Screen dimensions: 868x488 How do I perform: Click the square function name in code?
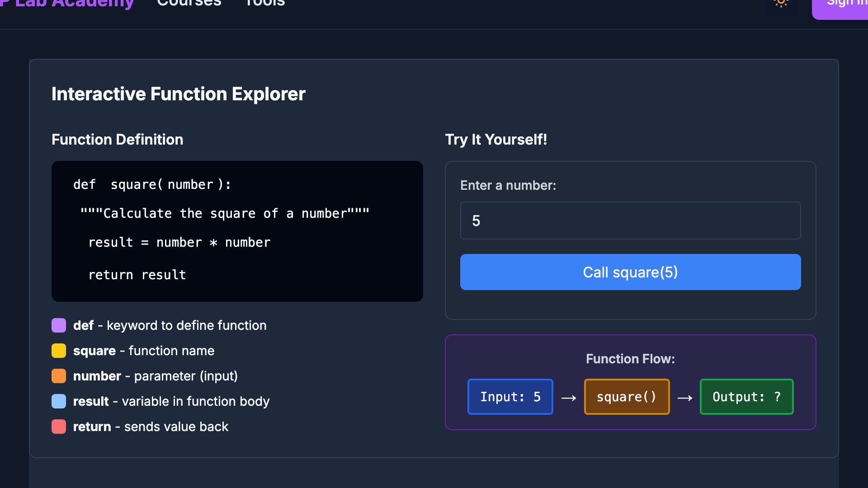click(x=133, y=184)
